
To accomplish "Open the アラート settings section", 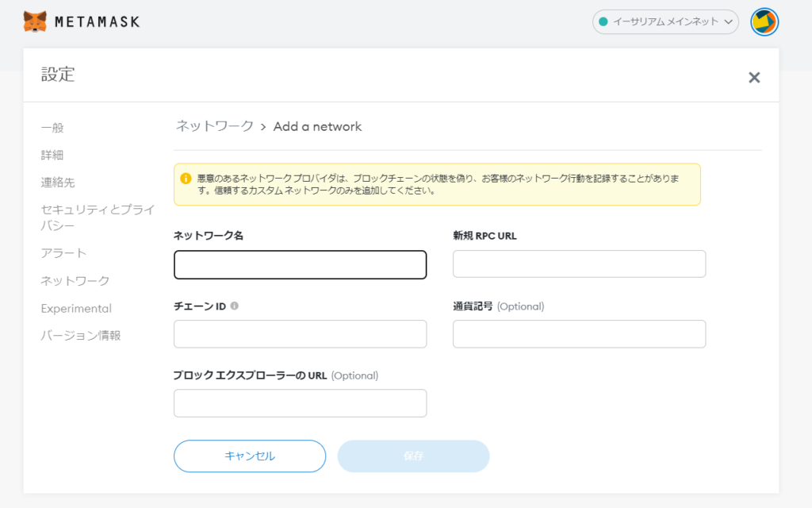I will 63,253.
